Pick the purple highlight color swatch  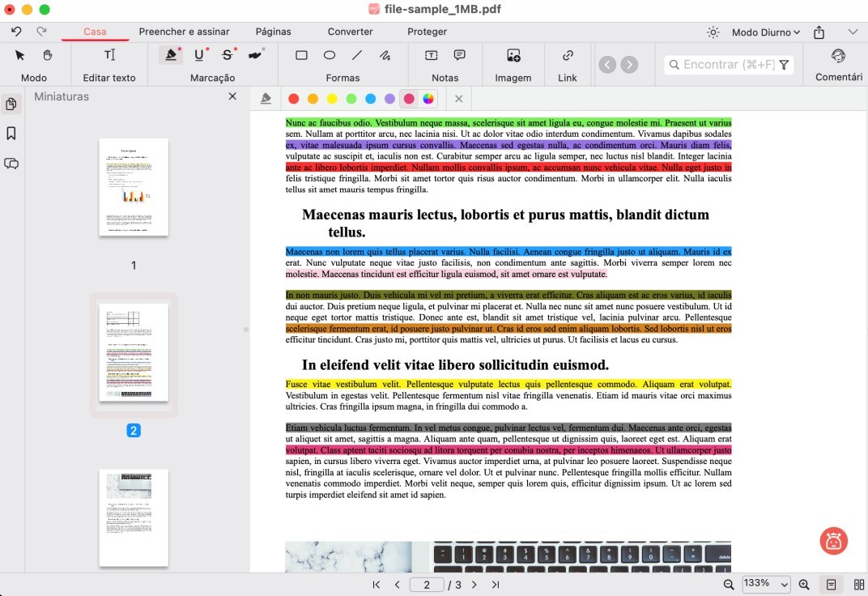[x=389, y=98]
